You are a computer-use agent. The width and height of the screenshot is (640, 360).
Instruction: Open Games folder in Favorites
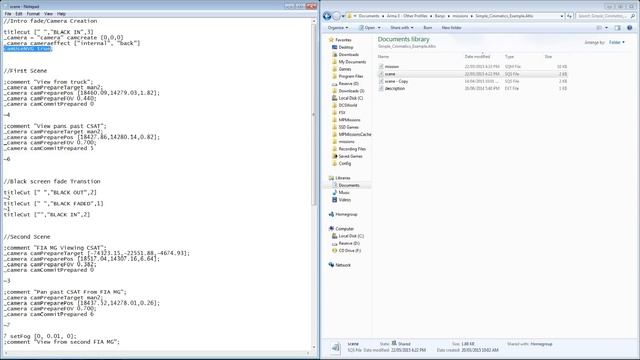344,69
